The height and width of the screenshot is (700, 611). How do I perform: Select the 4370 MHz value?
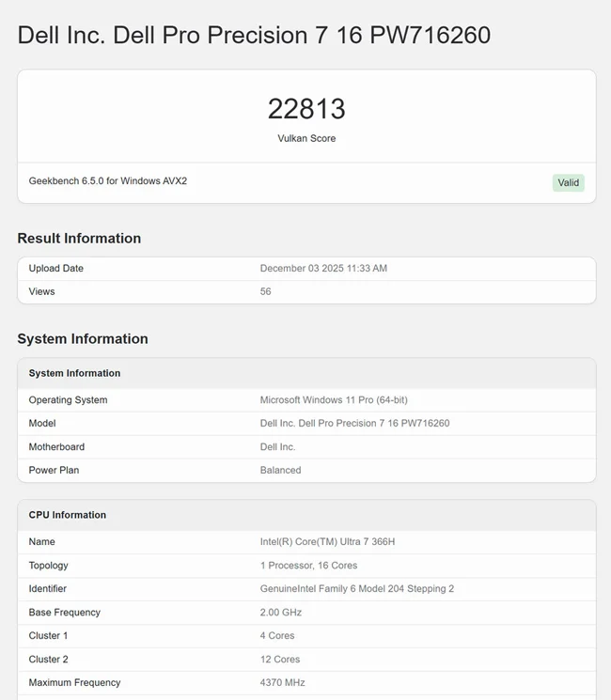point(282,682)
